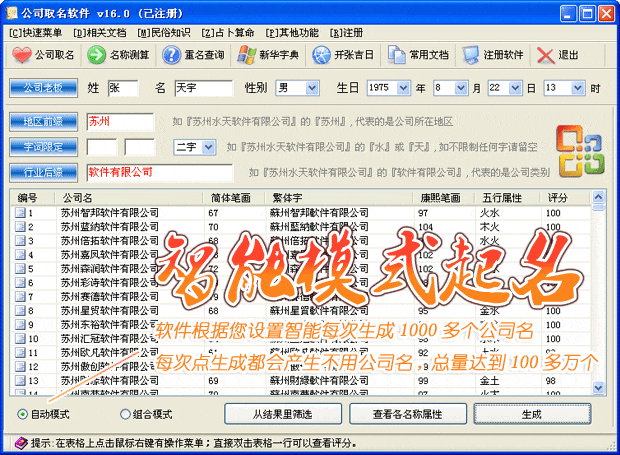Screen dimensions: 620x455
Task: Click the row icon for entry 5
Action: coord(20,268)
